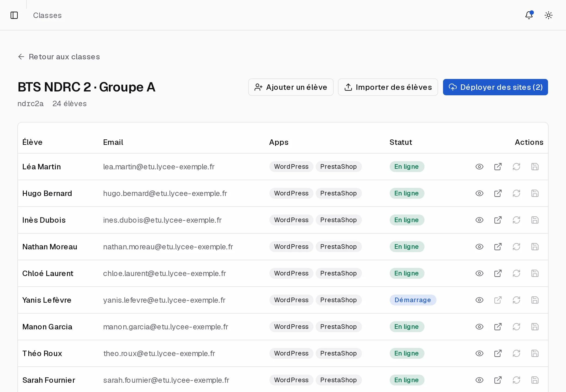Open external link for Inès Dubois
The width and height of the screenshot is (566, 392).
(x=498, y=220)
